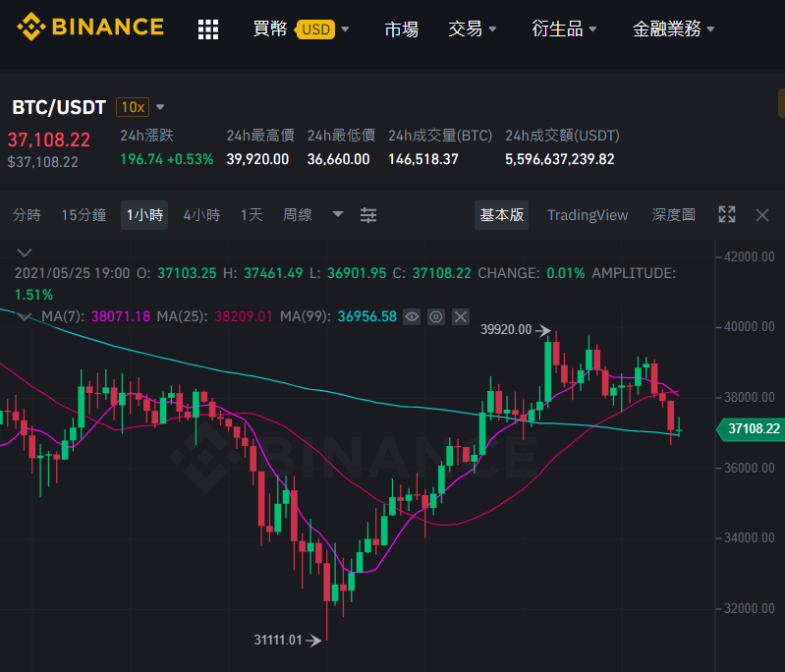Click the 37,108.22 last price

pyautogui.click(x=48, y=140)
